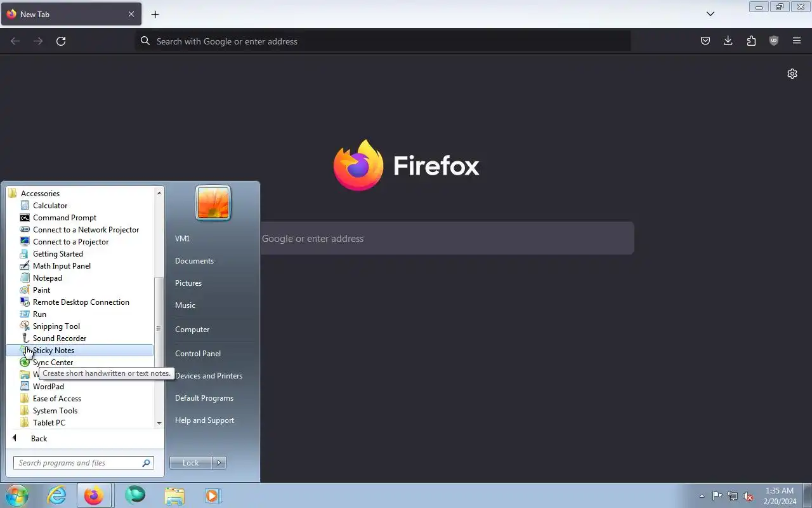This screenshot has width=812, height=508.
Task: Show hidden system tray icons
Action: click(702, 496)
